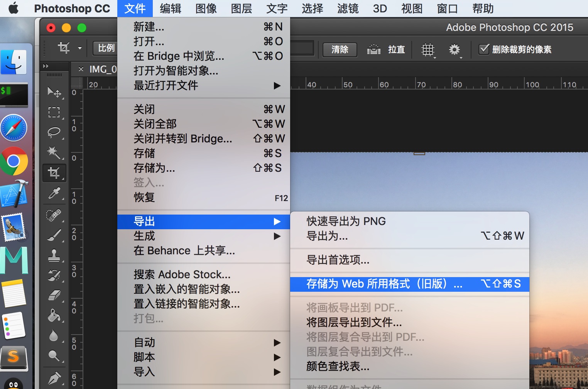Open the crop overlay grid options
The height and width of the screenshot is (389, 588).
point(428,50)
